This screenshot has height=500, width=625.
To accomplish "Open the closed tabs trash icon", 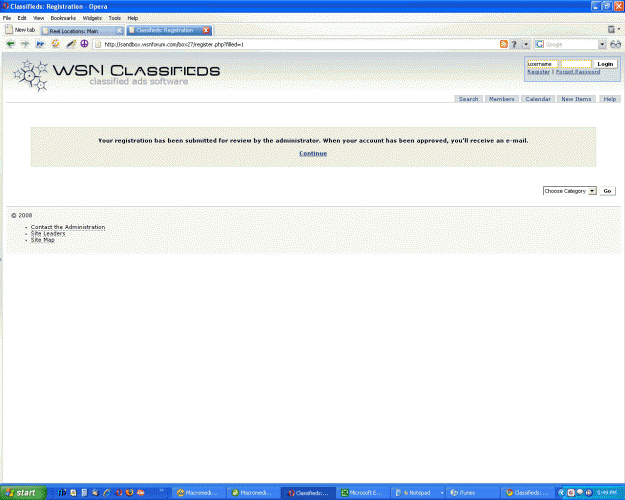I will pyautogui.click(x=613, y=30).
